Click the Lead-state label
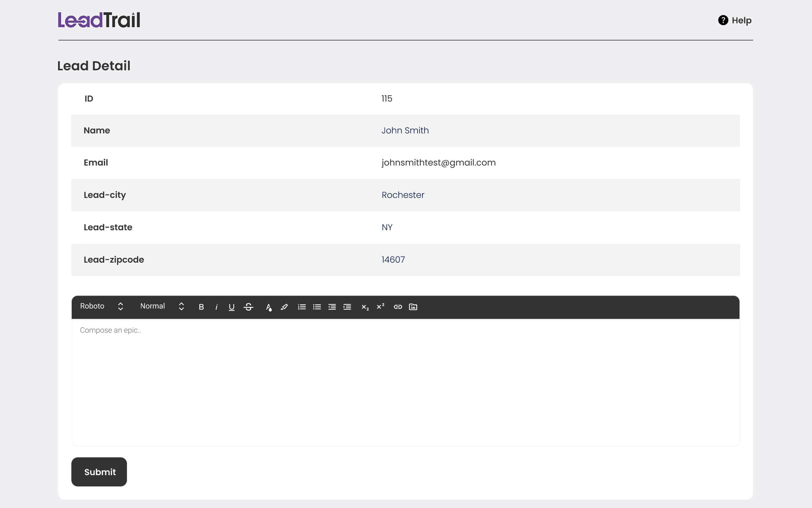This screenshot has width=812, height=508. coord(108,227)
